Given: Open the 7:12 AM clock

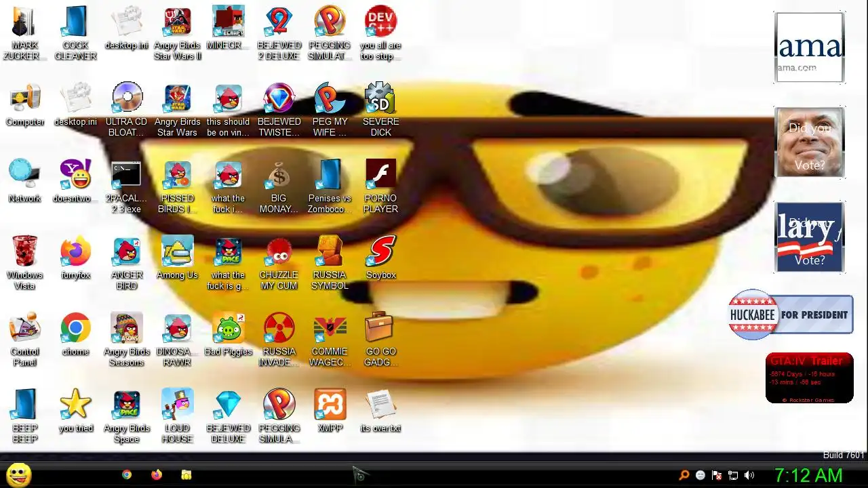Looking at the screenshot, I should [x=808, y=475].
